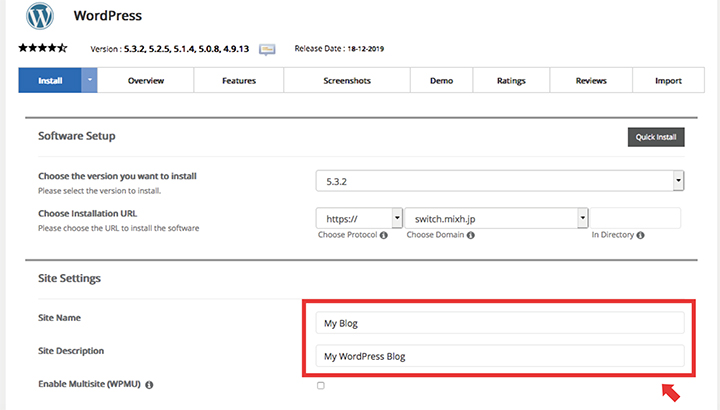
Task: Expand the Install tab dropdown arrow
Action: coord(90,80)
